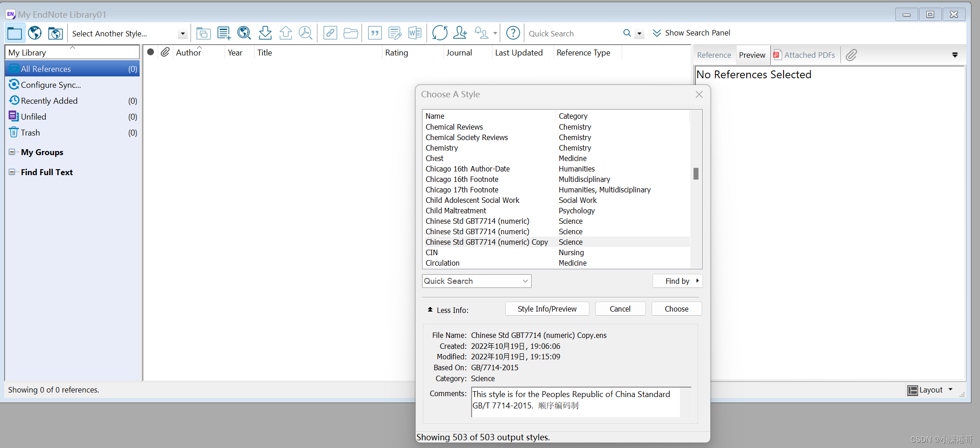This screenshot has width=980, height=448.
Task: Click the Quick Search magnifier icon
Action: pos(627,33)
